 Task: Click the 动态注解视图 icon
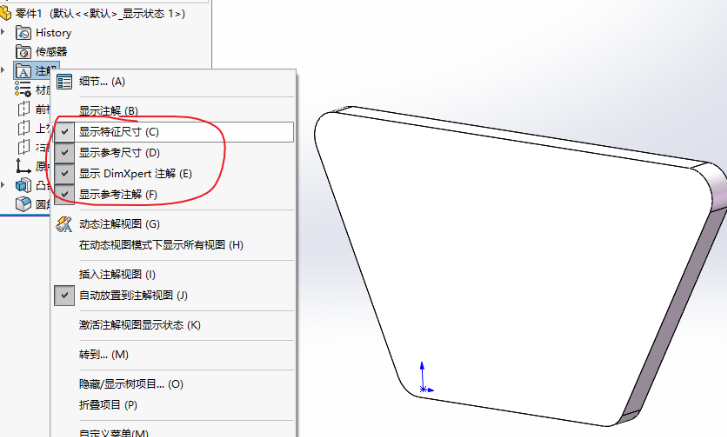(x=64, y=224)
